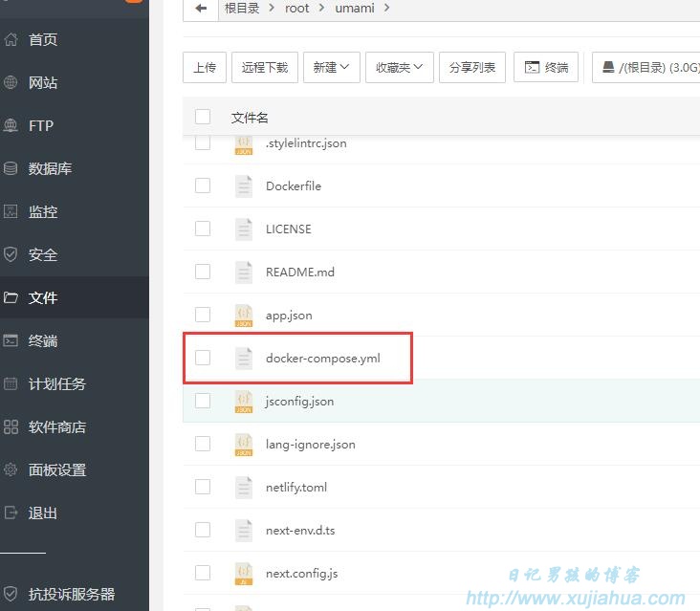
Task: Click the file icon of netlify.toml
Action: point(244,488)
